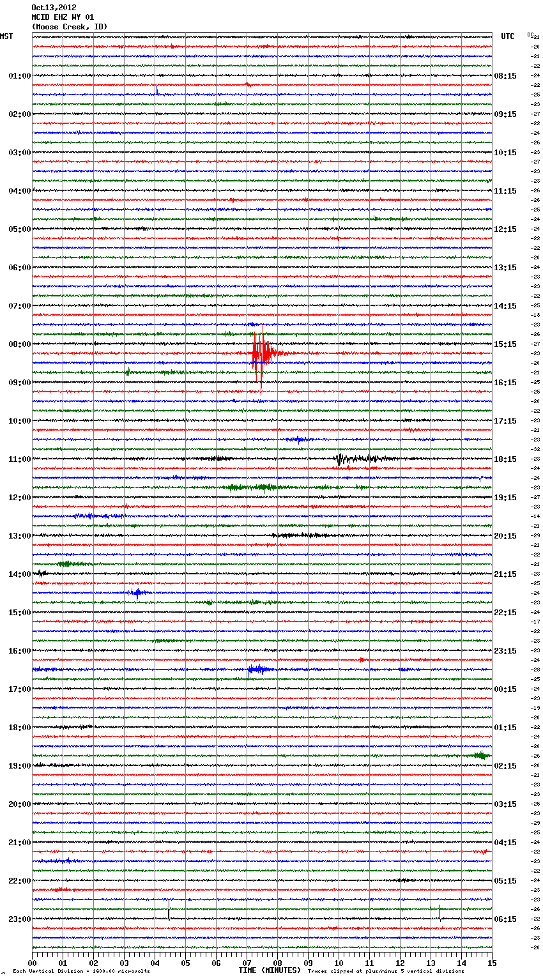Select the 06:00 MST hour label
Viewport: 543px width, 980px height.
coord(19,268)
